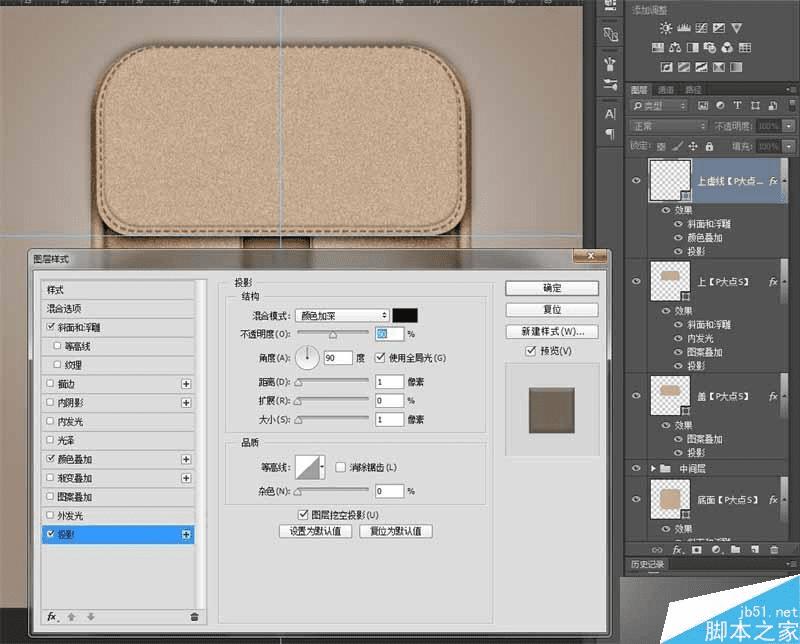Click the plus icon beside 描边 style
The height and width of the screenshot is (644, 800).
(x=185, y=383)
